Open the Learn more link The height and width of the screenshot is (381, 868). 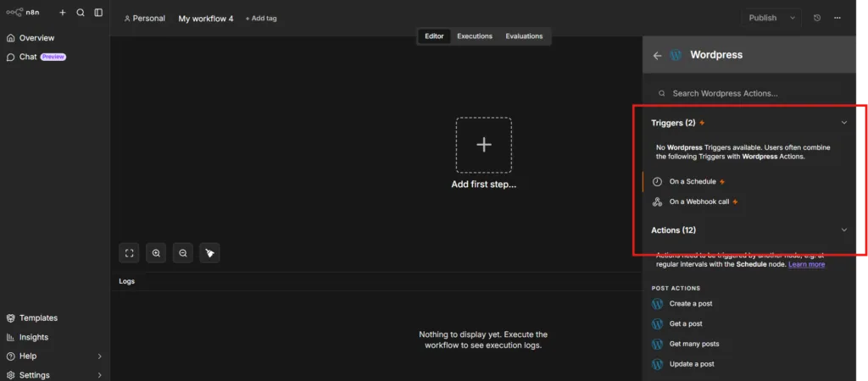807,264
